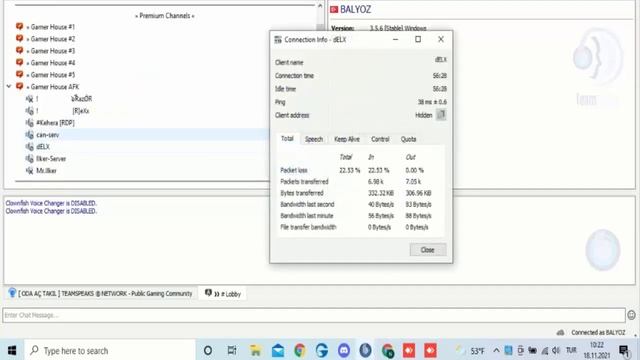Open the notification center icon
This screenshot has width=640, height=360.
click(624, 350)
